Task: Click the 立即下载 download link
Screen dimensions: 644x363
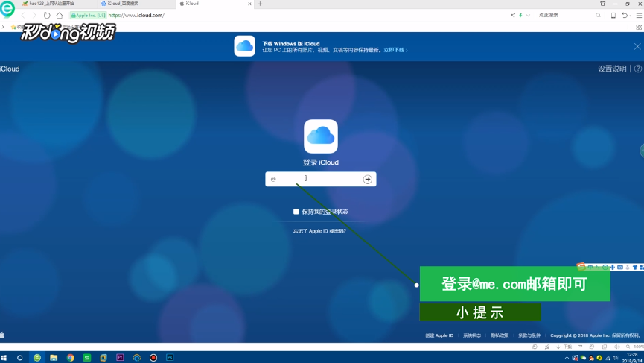Action: tap(395, 50)
